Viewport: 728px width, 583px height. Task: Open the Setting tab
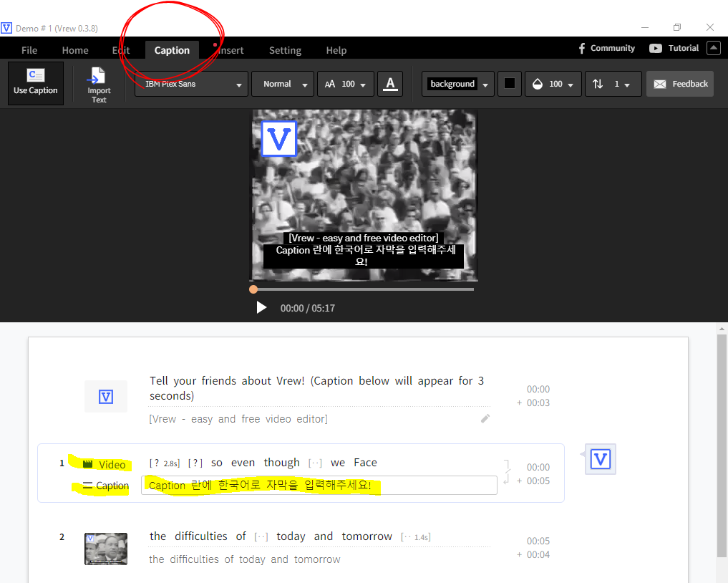click(x=285, y=50)
